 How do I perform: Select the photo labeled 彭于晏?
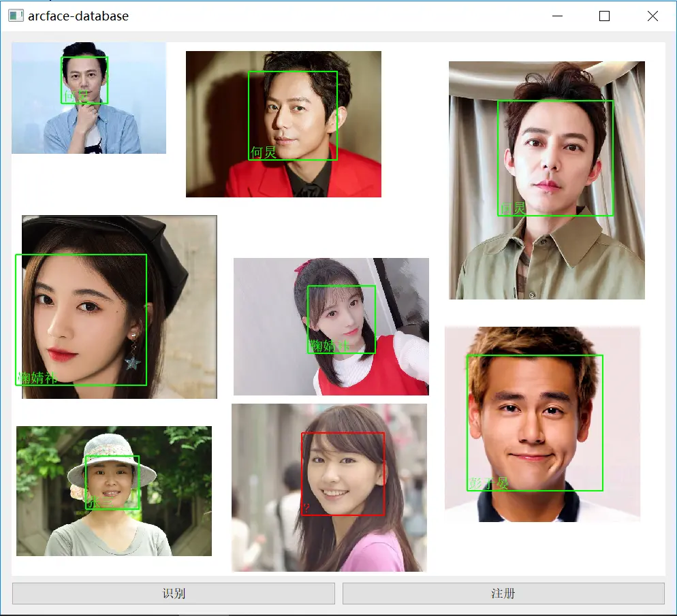pos(542,424)
